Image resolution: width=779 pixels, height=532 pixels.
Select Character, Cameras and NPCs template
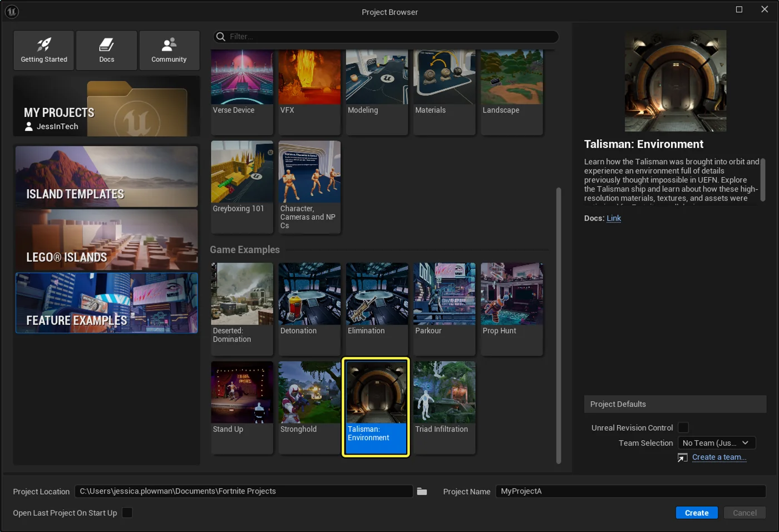pyautogui.click(x=309, y=186)
